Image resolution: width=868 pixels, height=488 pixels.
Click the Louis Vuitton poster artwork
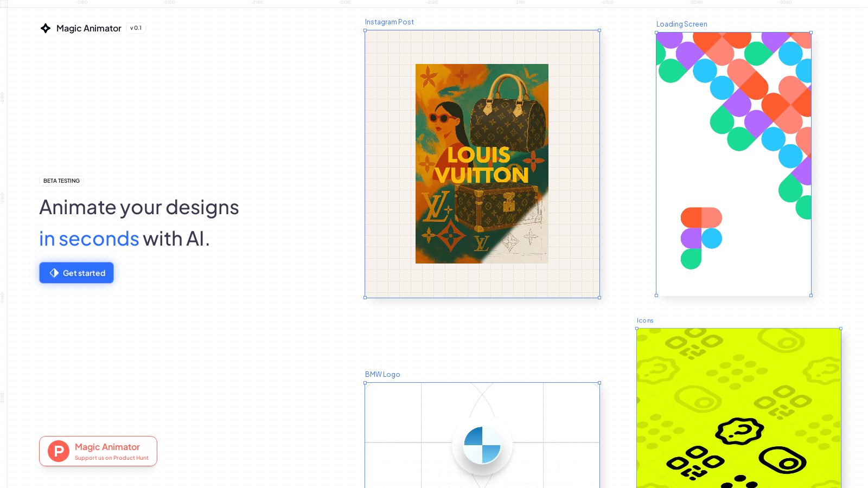pyautogui.click(x=482, y=164)
